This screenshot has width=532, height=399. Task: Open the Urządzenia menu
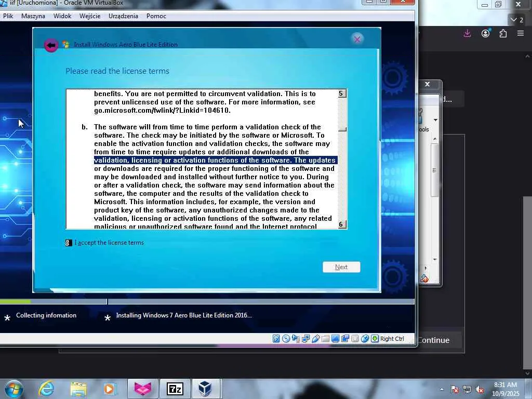[x=123, y=16]
